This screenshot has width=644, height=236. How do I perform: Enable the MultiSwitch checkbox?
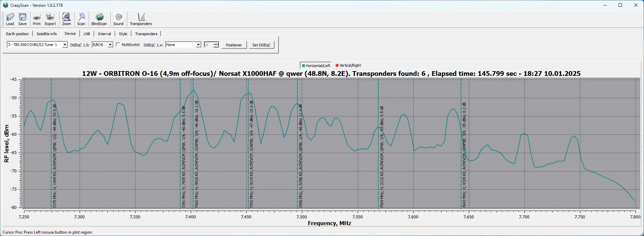point(118,45)
